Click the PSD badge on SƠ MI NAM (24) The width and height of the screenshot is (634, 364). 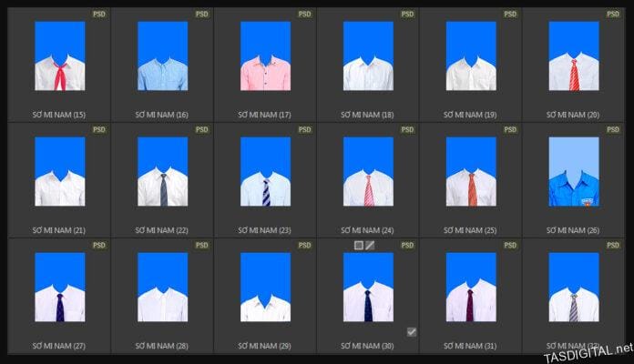407,130
